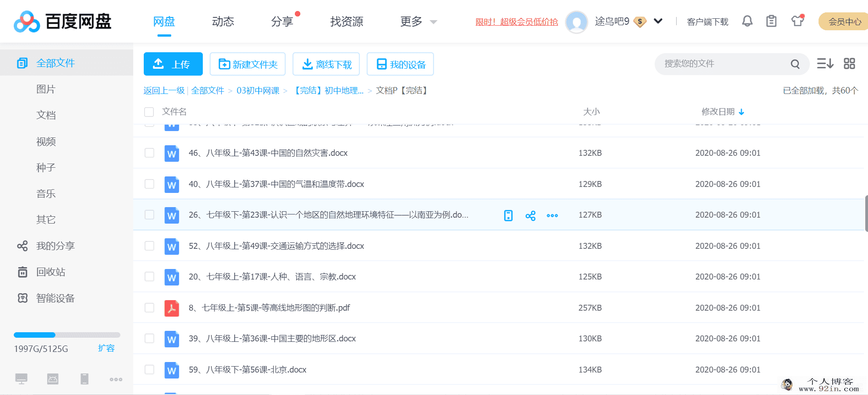Click 扩容 storage expansion link
The image size is (868, 395).
106,348
